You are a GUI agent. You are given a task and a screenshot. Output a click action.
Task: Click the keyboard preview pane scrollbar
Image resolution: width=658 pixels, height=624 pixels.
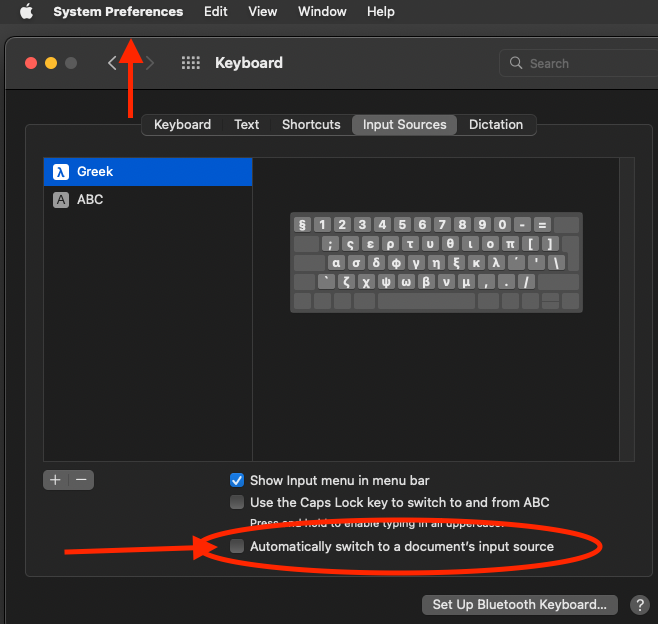tap(627, 309)
